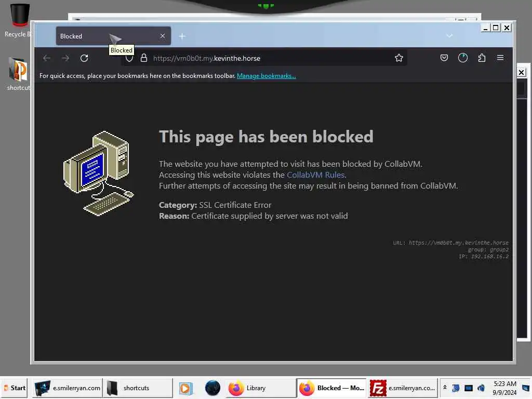Bookmark this page with the star
The image size is (532, 399).
[398, 58]
